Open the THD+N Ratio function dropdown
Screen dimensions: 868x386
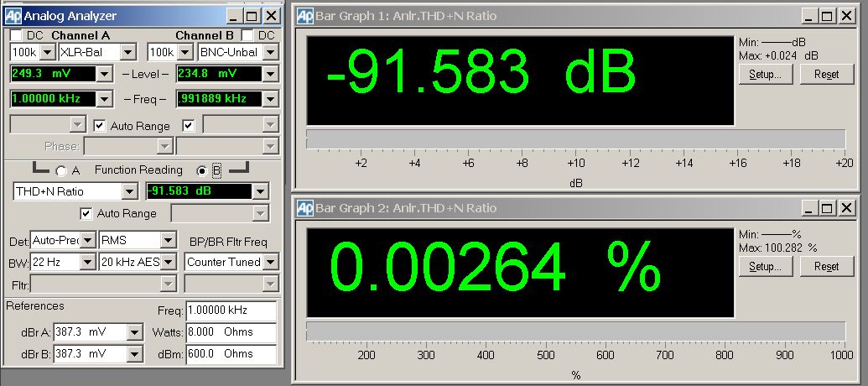point(129,191)
